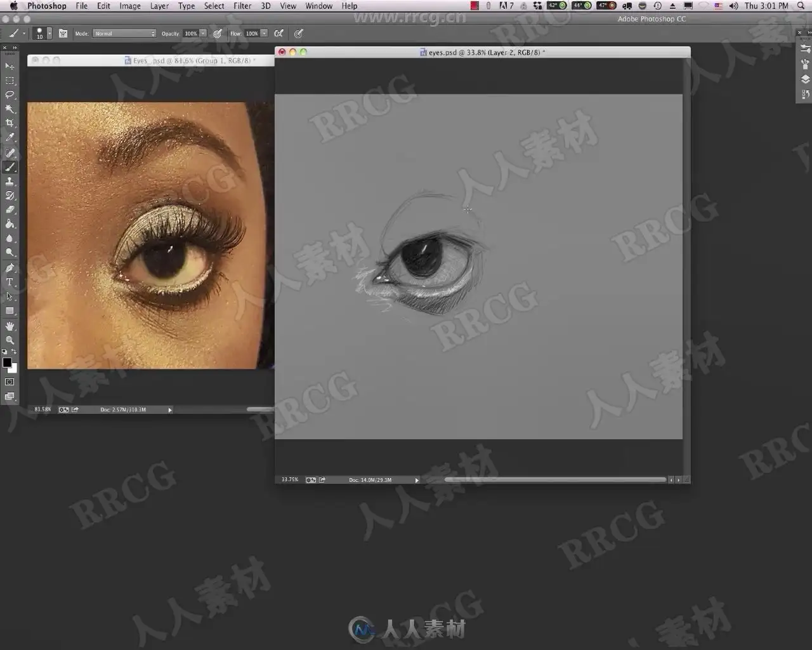Select the Eraser tool
Image resolution: width=812 pixels, height=650 pixels.
click(10, 209)
